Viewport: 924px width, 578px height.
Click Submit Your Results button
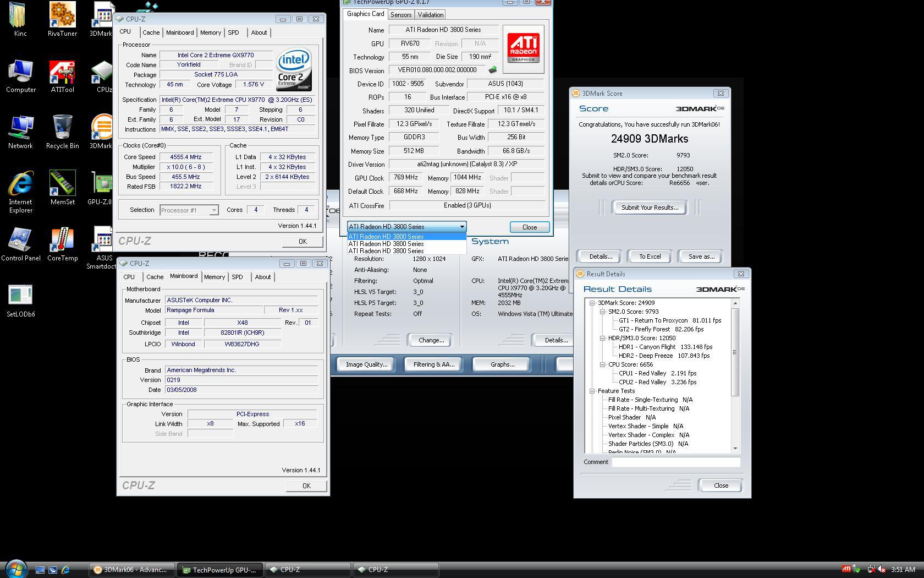click(x=650, y=208)
